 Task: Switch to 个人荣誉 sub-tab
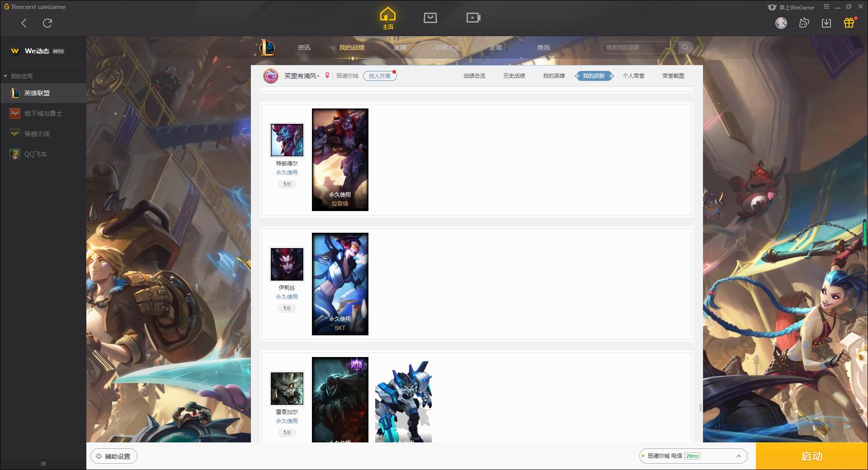tap(633, 76)
